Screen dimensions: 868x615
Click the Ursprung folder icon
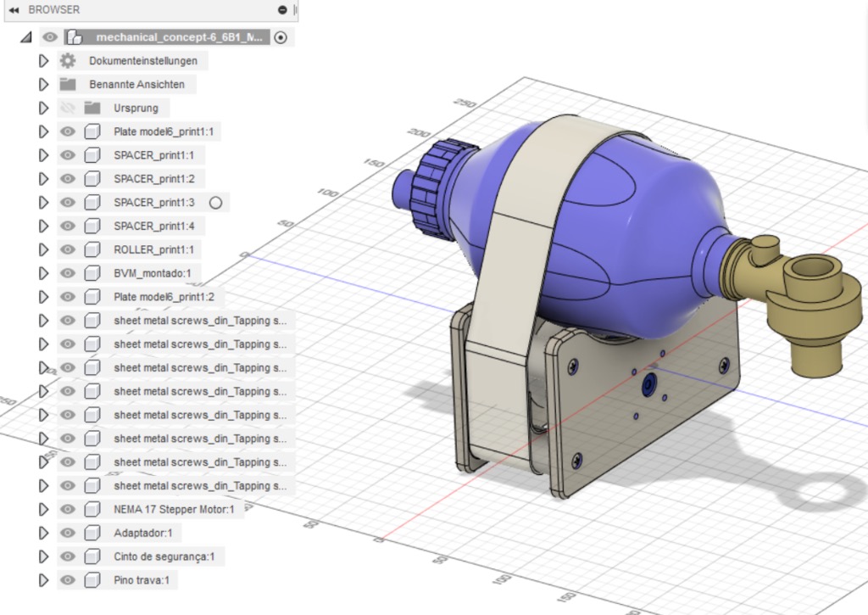point(92,108)
